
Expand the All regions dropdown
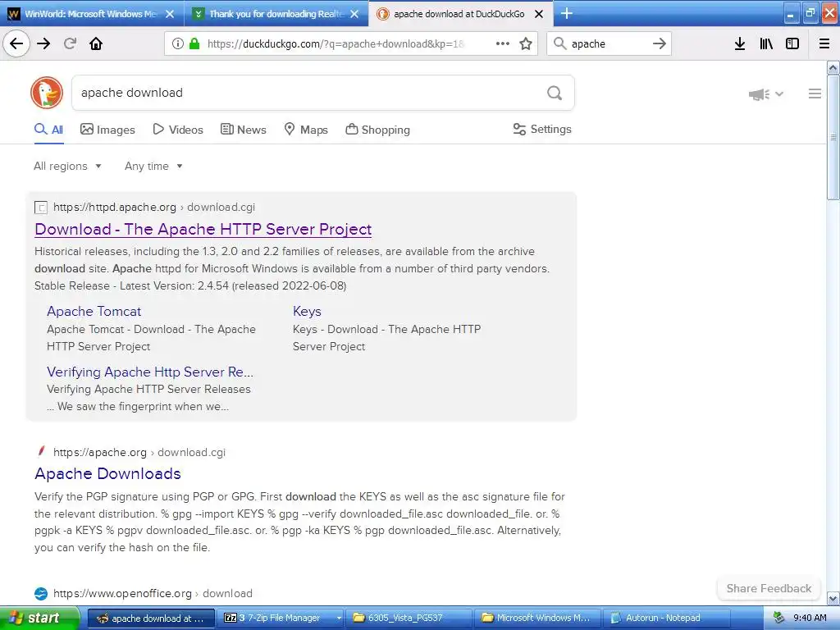[67, 166]
